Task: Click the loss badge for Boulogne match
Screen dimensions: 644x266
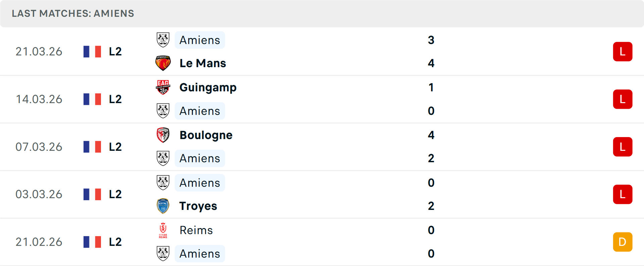Action: coord(623,147)
